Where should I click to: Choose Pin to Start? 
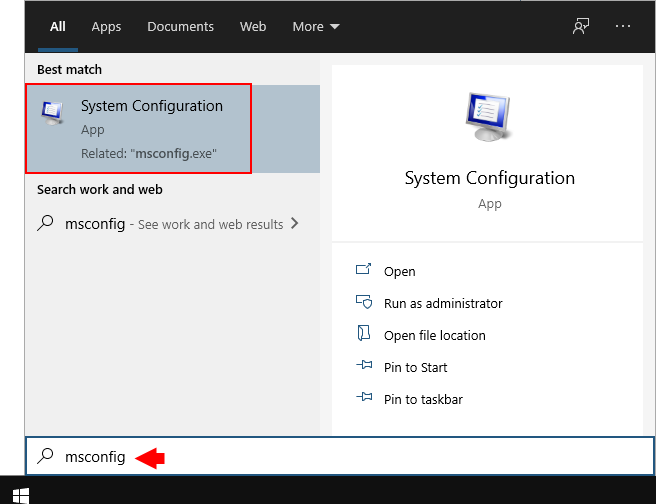point(415,367)
